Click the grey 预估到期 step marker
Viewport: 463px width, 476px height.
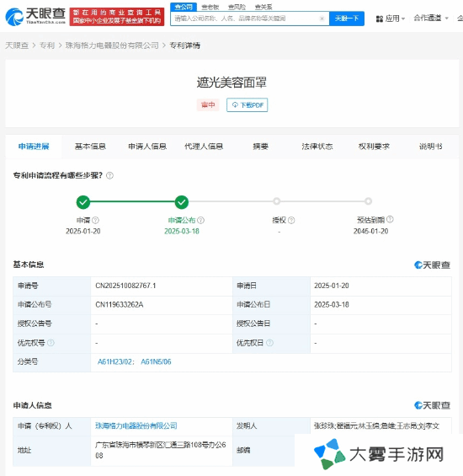(x=368, y=201)
